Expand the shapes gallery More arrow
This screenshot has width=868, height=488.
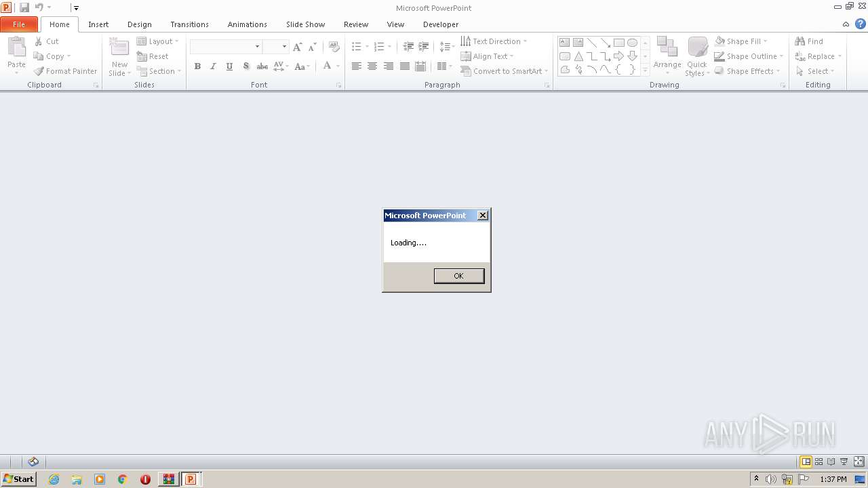tap(645, 70)
